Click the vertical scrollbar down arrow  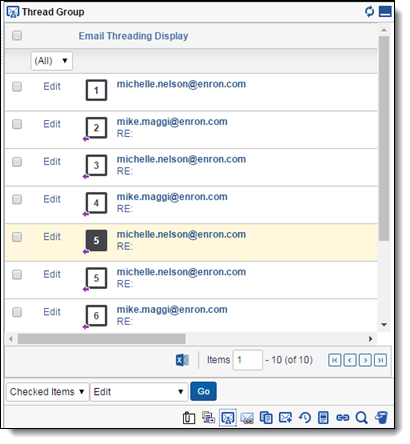pyautogui.click(x=384, y=325)
